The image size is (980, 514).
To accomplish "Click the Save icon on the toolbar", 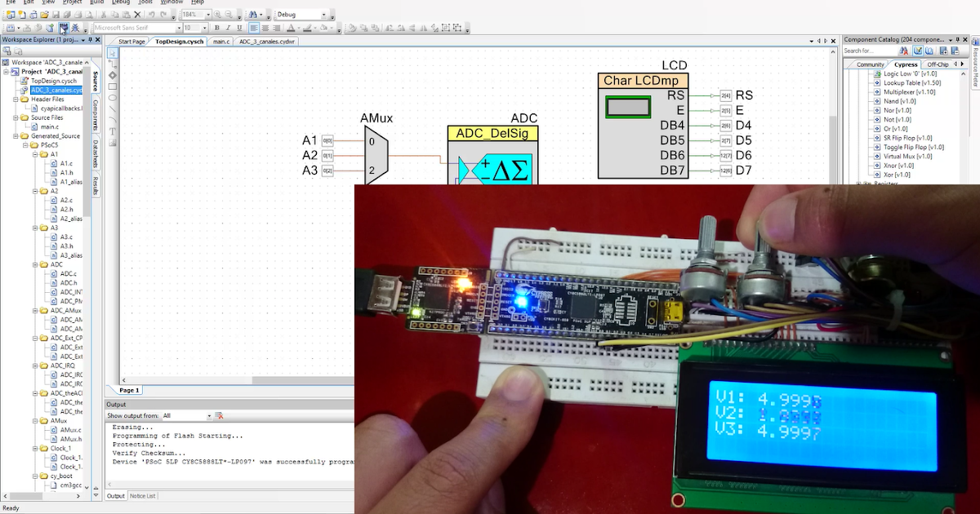I will click(56, 14).
